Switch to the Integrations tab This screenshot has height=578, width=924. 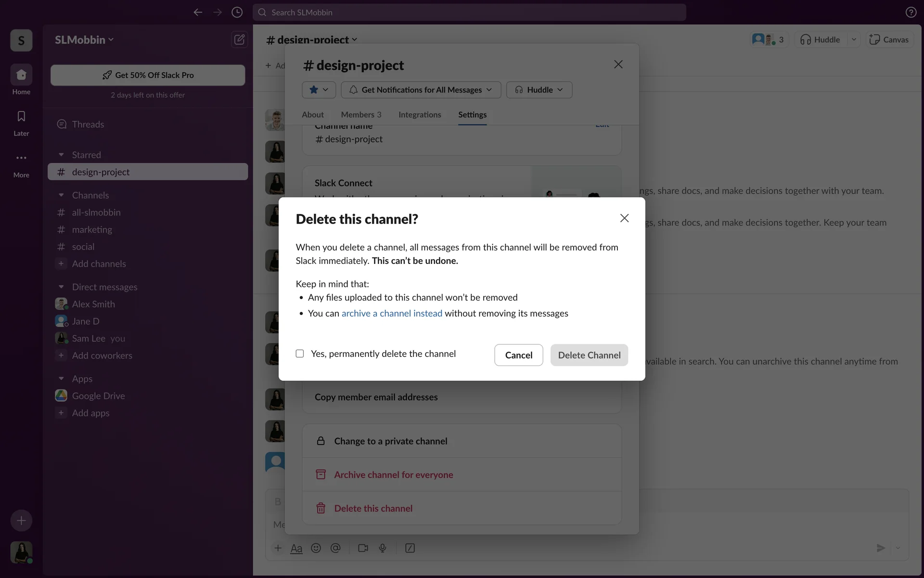pos(420,115)
